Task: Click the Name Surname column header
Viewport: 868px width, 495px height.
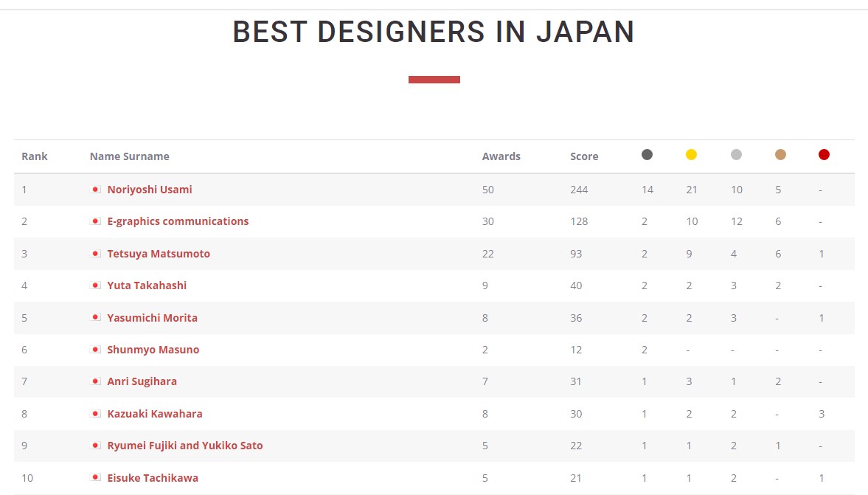Action: 129,156
